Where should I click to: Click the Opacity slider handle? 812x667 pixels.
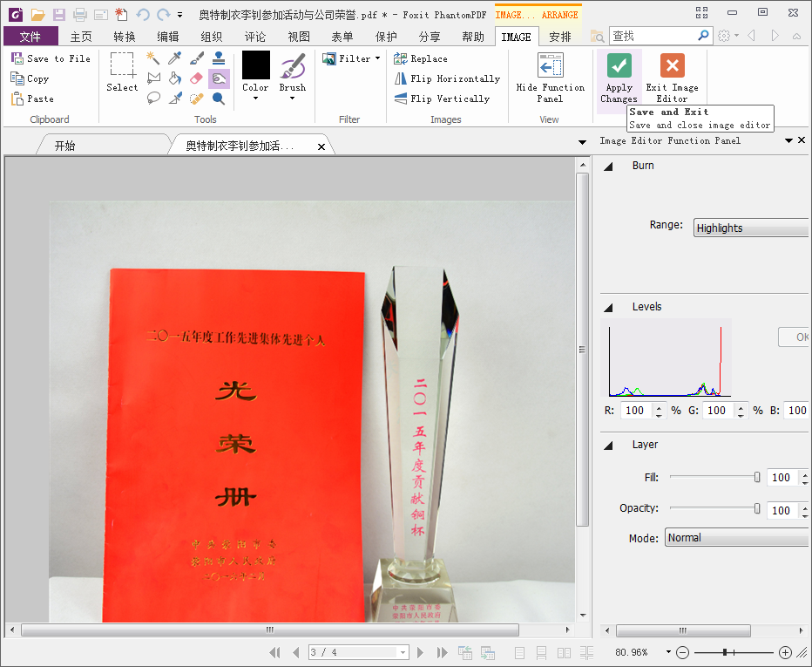pyautogui.click(x=757, y=509)
